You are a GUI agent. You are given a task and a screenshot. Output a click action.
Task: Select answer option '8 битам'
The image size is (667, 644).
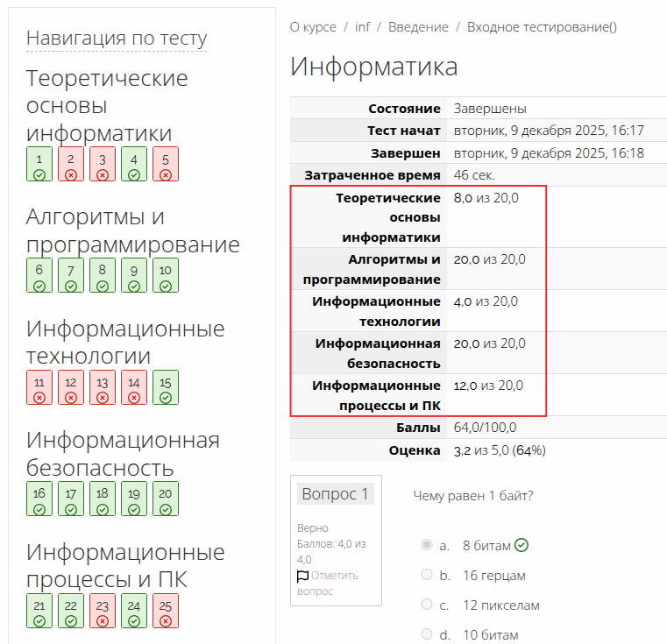tap(427, 545)
